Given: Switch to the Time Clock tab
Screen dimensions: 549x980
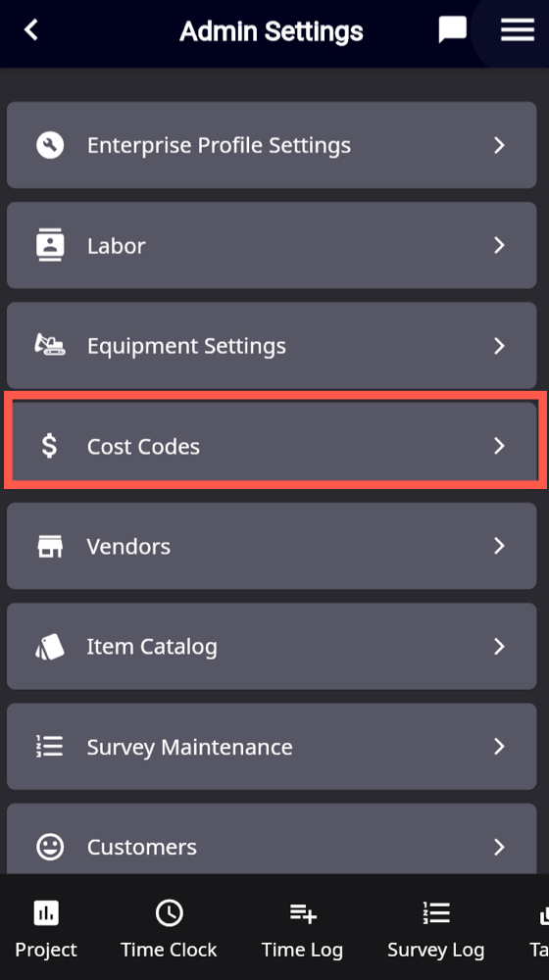Looking at the screenshot, I should point(169,930).
